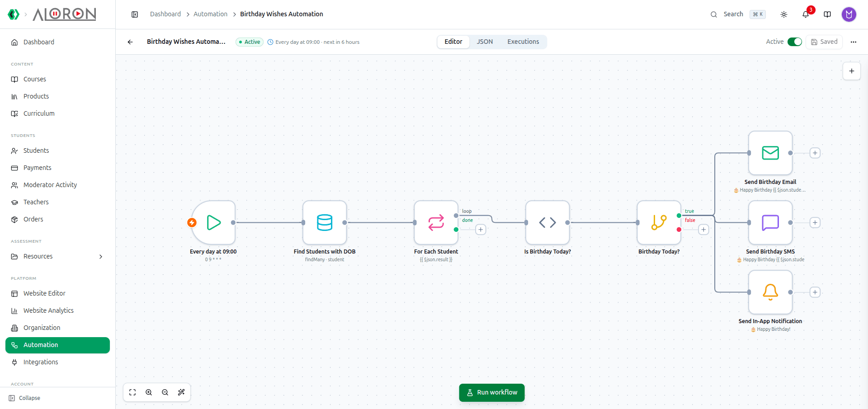Open the Is Birthday Today? code node
Image resolution: width=868 pixels, height=409 pixels.
click(x=547, y=222)
